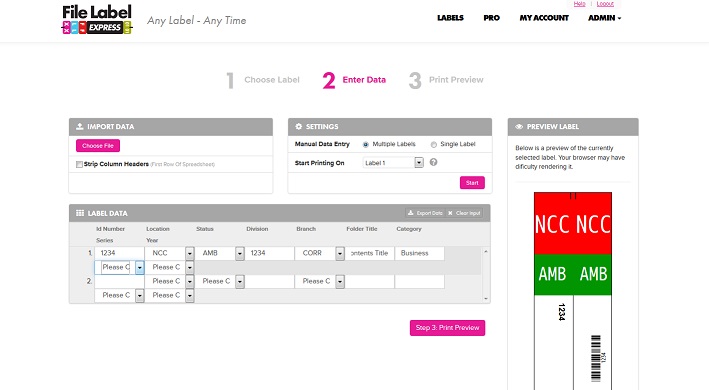Click the Id Number field containing 1234
Screen dimensions: 709x390
(x=119, y=253)
